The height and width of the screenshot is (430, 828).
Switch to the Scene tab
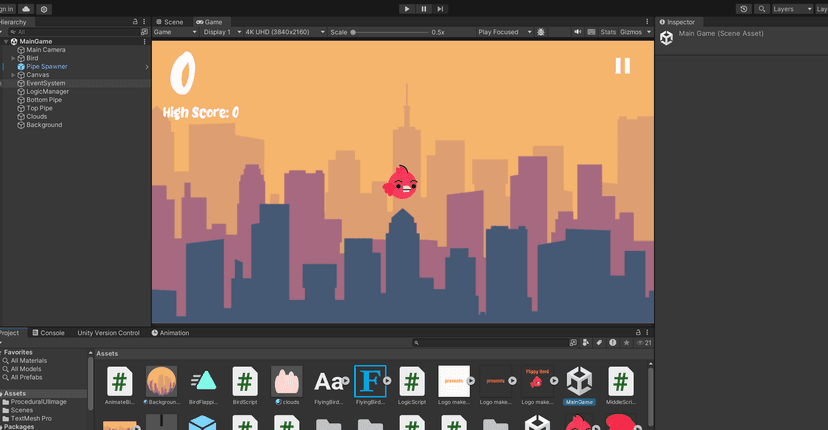click(172, 21)
